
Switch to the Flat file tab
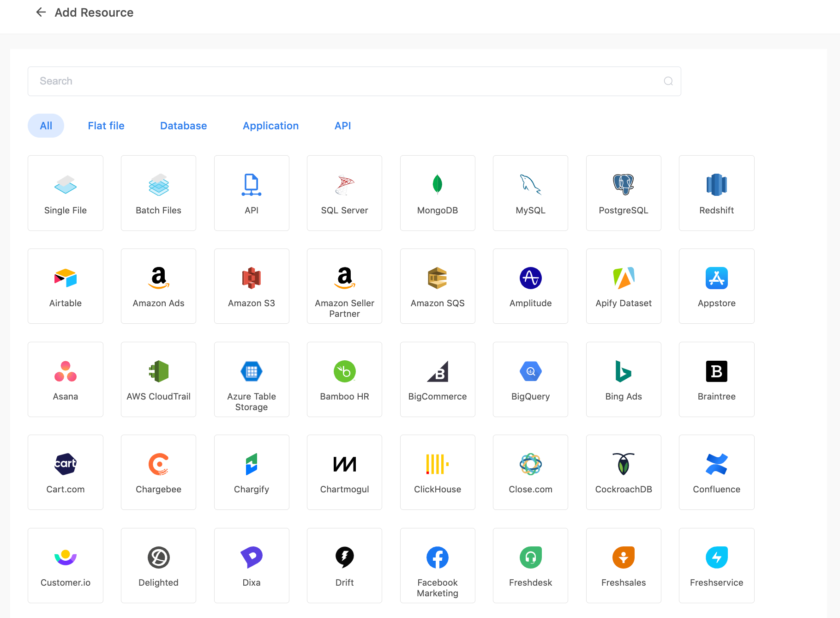coord(106,126)
